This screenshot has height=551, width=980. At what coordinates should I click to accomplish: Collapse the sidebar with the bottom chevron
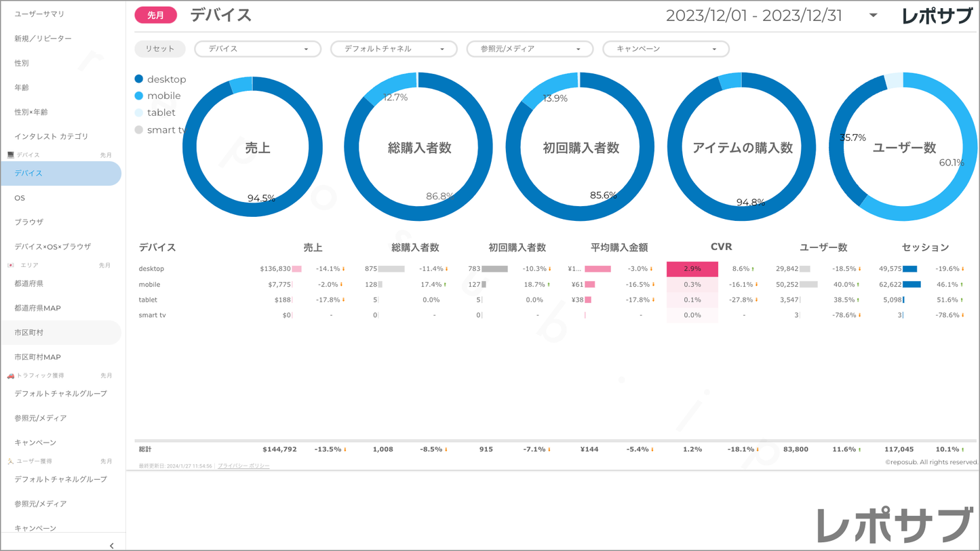click(x=112, y=545)
